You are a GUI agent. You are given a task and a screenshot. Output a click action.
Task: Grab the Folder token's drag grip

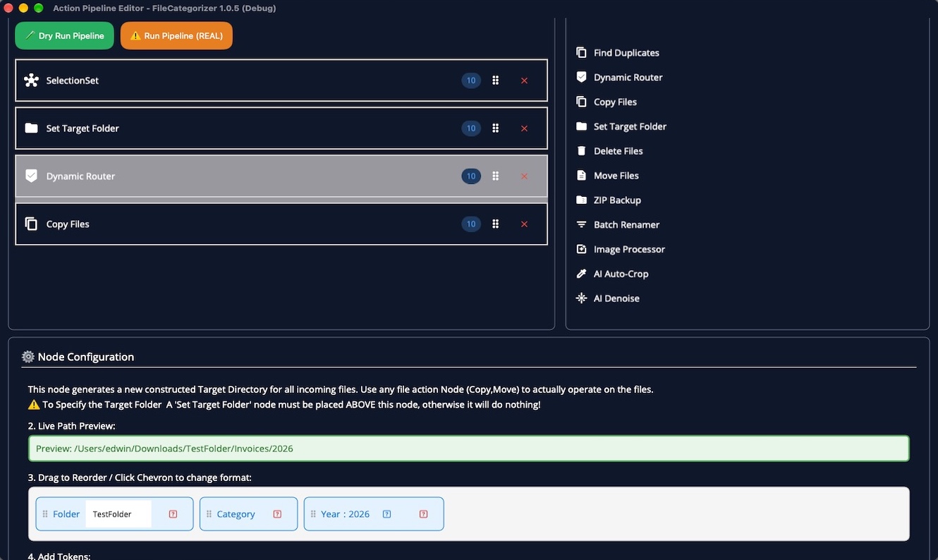click(x=45, y=514)
